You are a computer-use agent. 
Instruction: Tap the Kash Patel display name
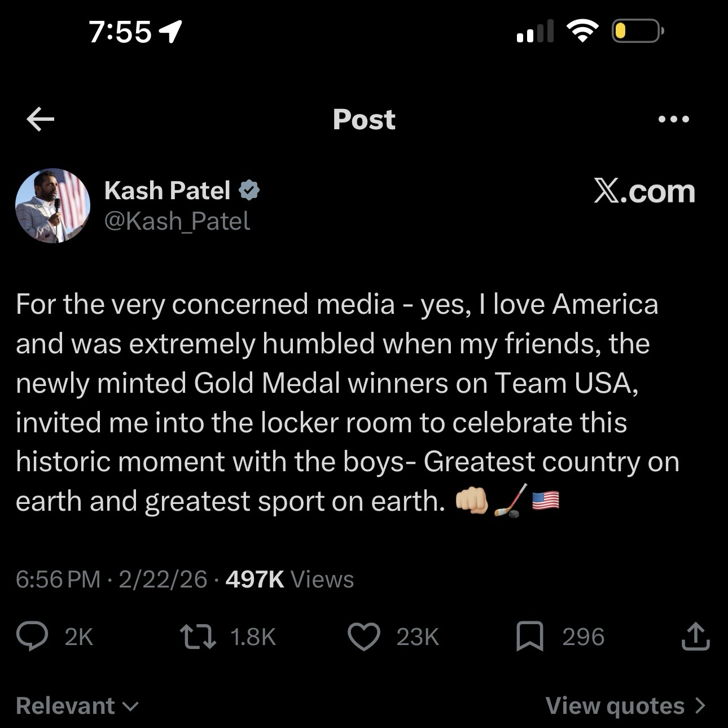167,191
